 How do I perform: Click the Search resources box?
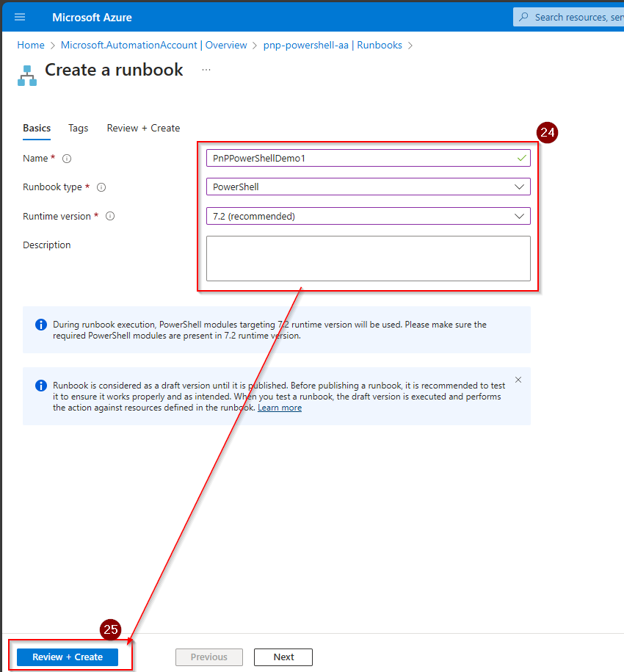click(568, 17)
